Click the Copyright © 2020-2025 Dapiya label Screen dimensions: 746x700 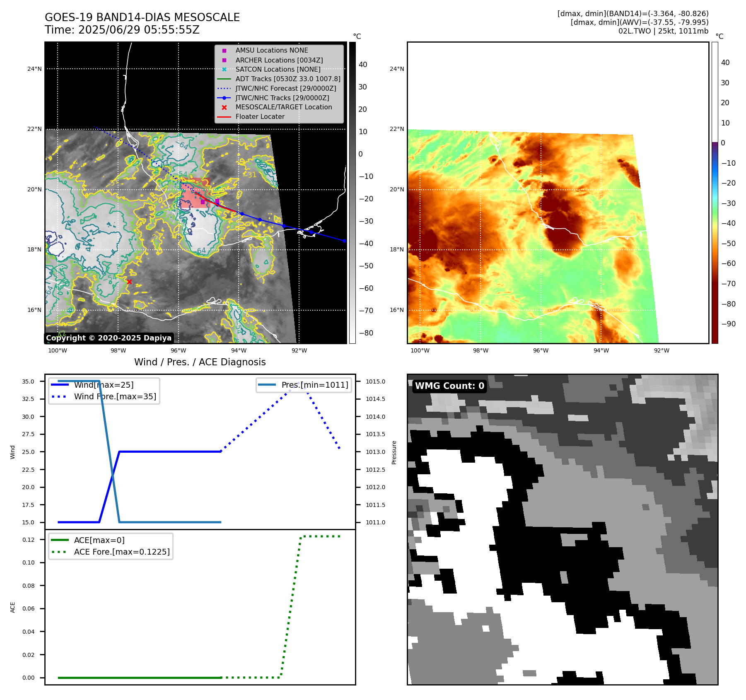point(109,338)
